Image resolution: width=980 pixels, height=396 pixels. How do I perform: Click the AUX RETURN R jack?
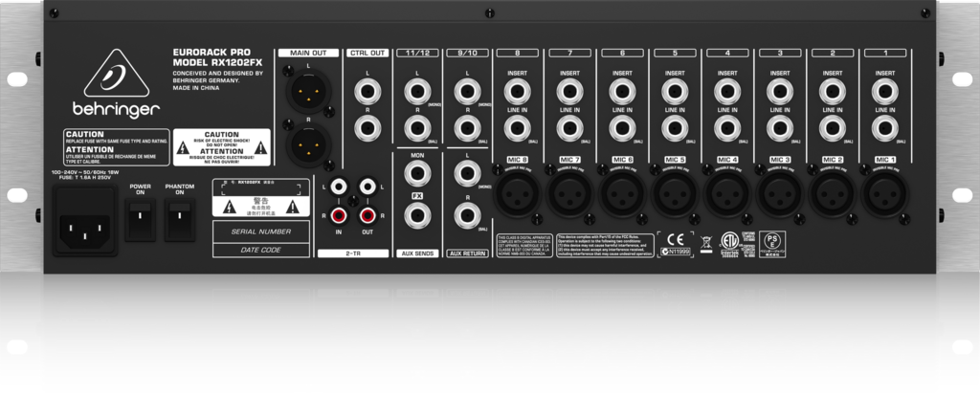coord(467,215)
